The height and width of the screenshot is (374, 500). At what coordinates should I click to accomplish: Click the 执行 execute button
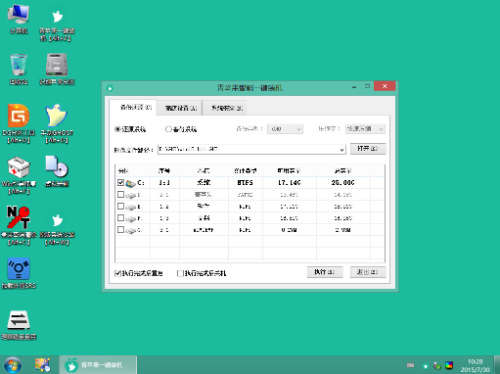pos(325,272)
